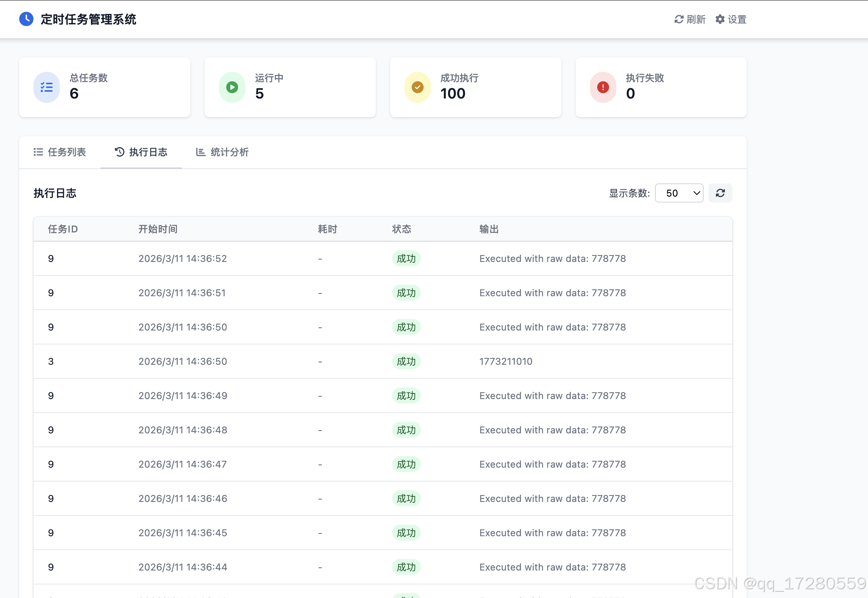The width and height of the screenshot is (868, 598).
Task: Click output text 1773211010
Action: (506, 361)
